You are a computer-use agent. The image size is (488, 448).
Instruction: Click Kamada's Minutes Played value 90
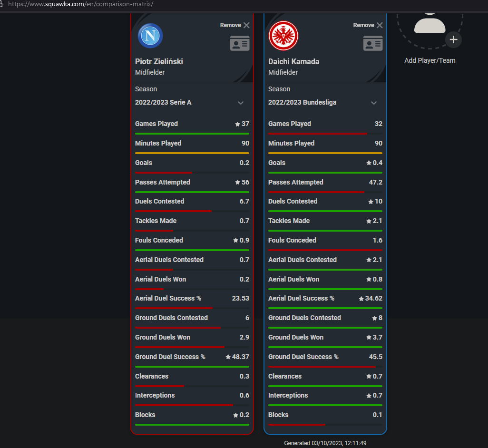tap(379, 143)
